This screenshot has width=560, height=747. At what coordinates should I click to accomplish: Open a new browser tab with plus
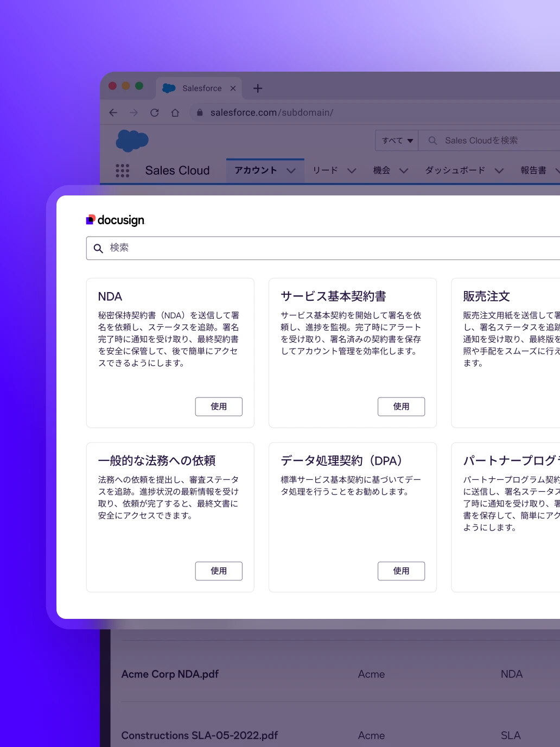pyautogui.click(x=258, y=88)
